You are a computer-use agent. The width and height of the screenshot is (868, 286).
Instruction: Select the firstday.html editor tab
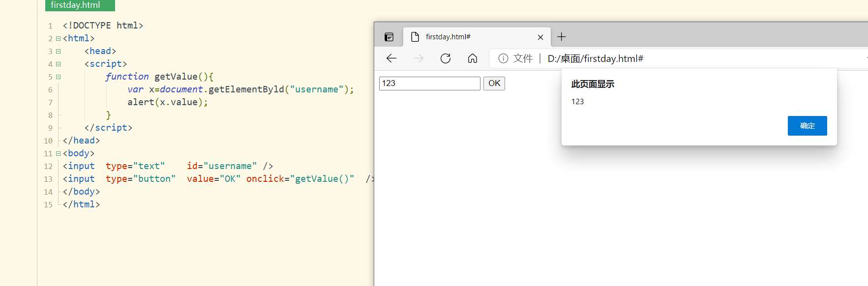click(80, 5)
